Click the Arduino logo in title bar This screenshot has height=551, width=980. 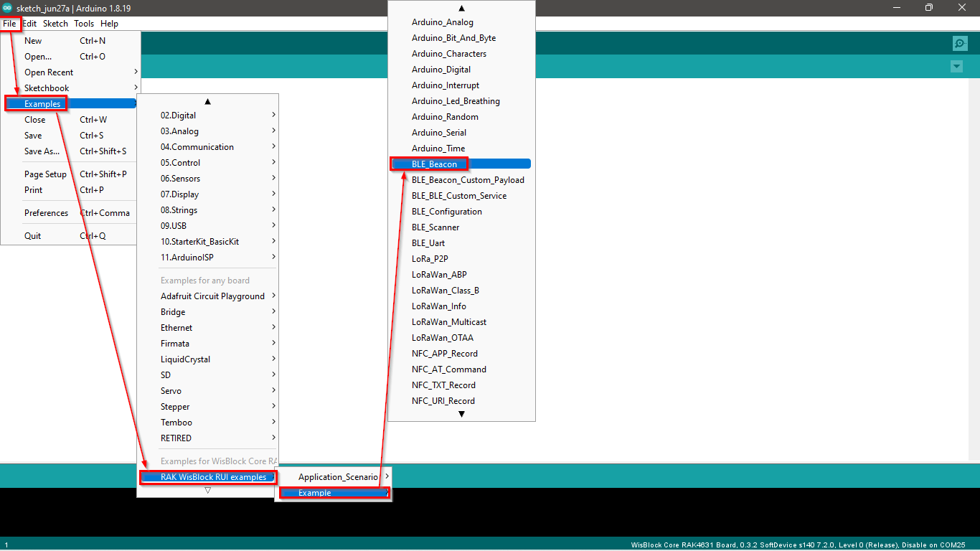(7, 8)
